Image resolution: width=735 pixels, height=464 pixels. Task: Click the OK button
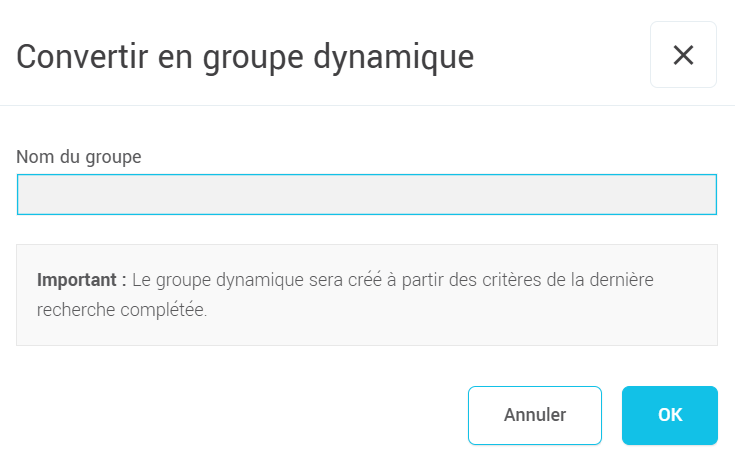pos(669,415)
